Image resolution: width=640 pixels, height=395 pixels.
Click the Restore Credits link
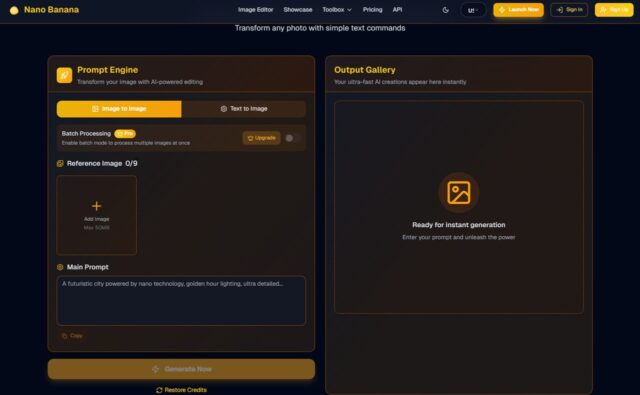181,390
